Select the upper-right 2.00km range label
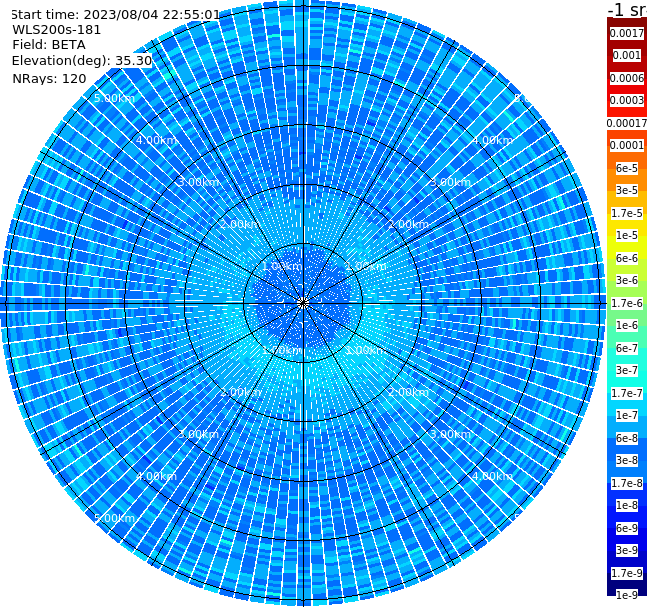This screenshot has width=647, height=607. click(x=409, y=224)
